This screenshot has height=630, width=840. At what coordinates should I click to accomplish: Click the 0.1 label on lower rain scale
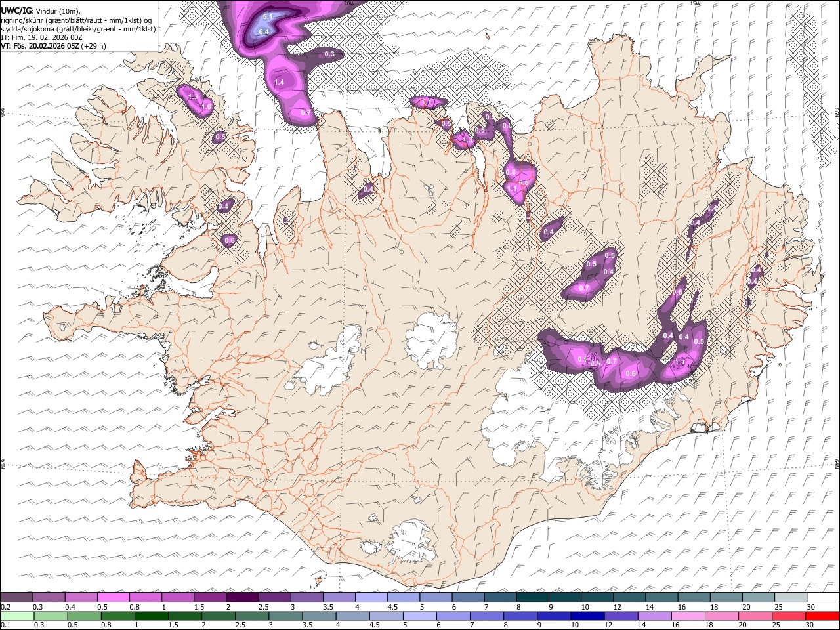(x=5, y=625)
